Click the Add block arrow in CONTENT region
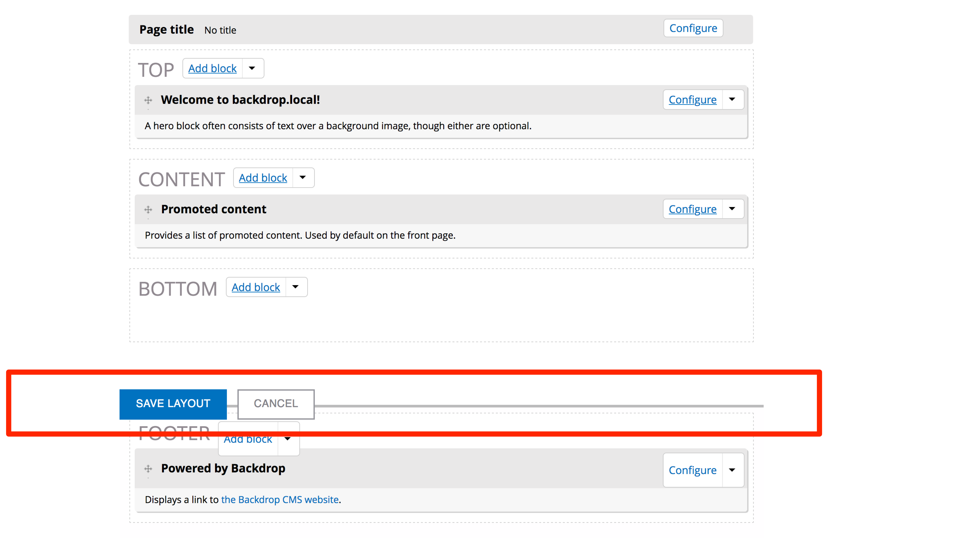This screenshot has width=980, height=538. [x=303, y=177]
